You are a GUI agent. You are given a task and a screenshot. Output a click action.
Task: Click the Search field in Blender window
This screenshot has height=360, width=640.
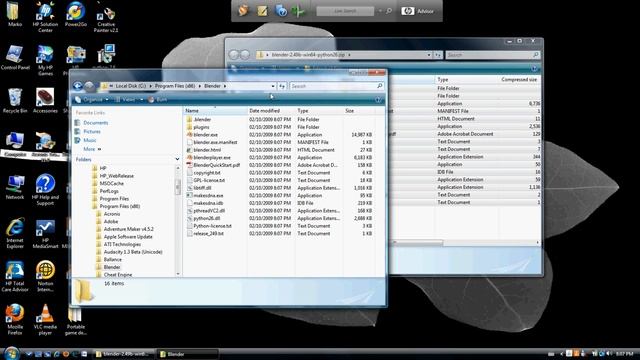pyautogui.click(x=336, y=86)
